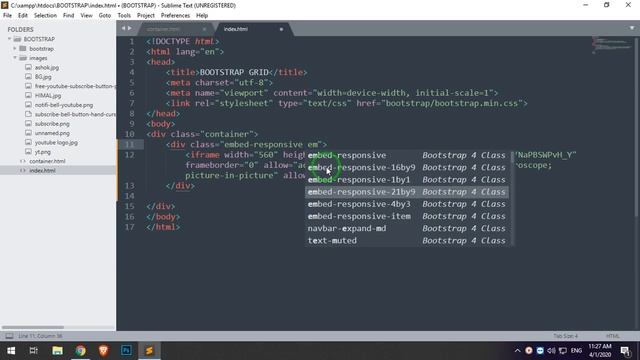Close the container.html tab
Viewport: 640px width, 360px height.
pos(204,29)
